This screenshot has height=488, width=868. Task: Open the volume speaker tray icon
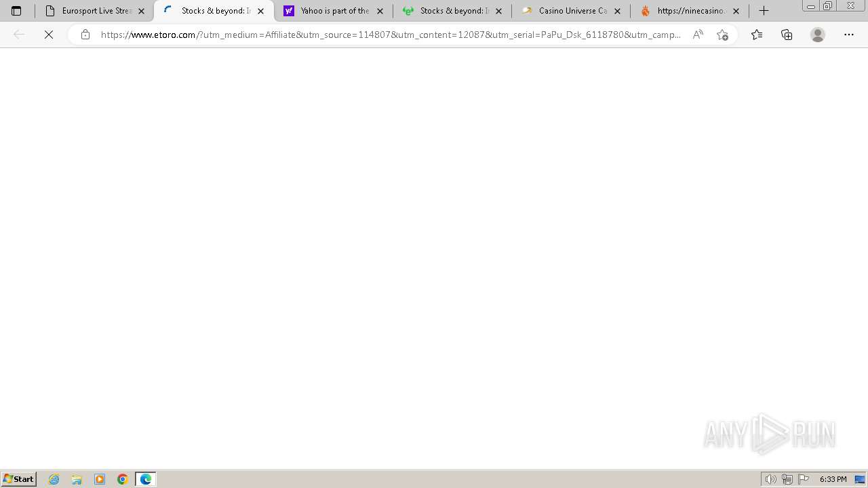pos(770,479)
